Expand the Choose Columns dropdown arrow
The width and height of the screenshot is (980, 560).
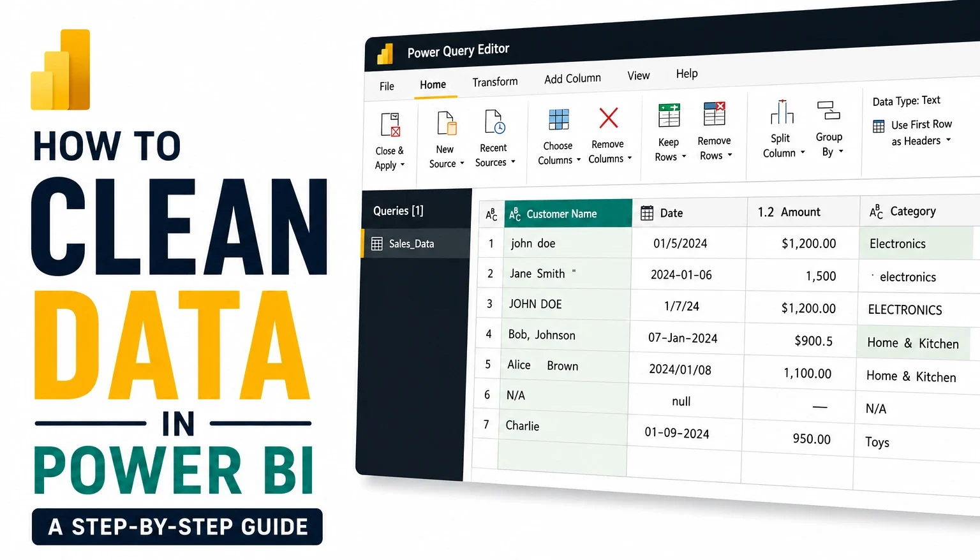579,160
